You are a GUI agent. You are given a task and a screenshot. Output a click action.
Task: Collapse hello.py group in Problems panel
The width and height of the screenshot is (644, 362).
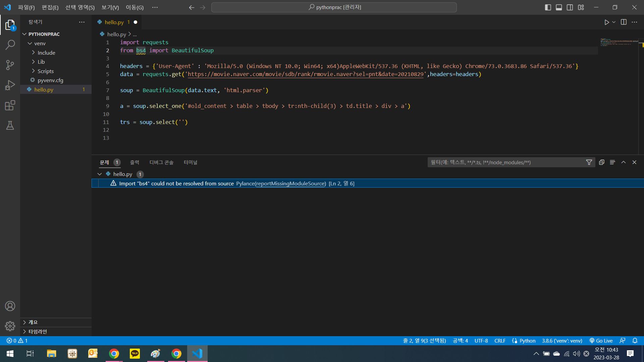tap(100, 174)
